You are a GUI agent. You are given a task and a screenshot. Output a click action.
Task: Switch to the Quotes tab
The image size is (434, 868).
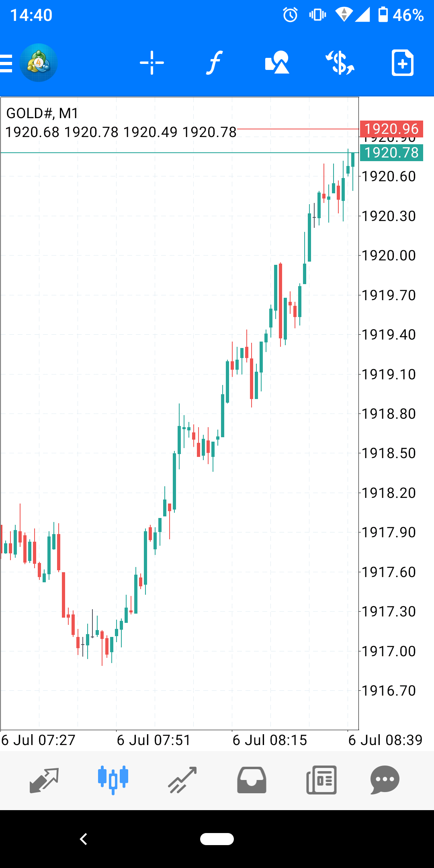tap(44, 780)
